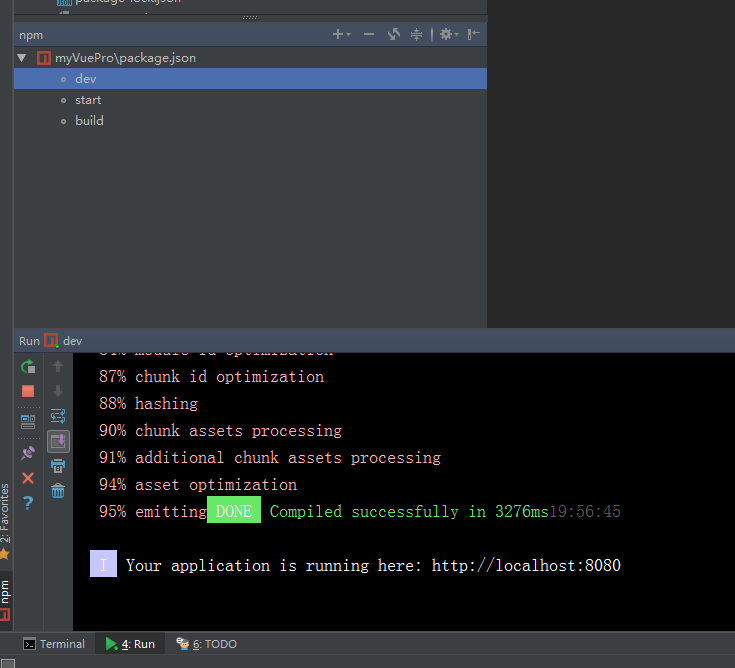Click the dev run configuration tab
This screenshot has height=668, width=735.
[64, 341]
